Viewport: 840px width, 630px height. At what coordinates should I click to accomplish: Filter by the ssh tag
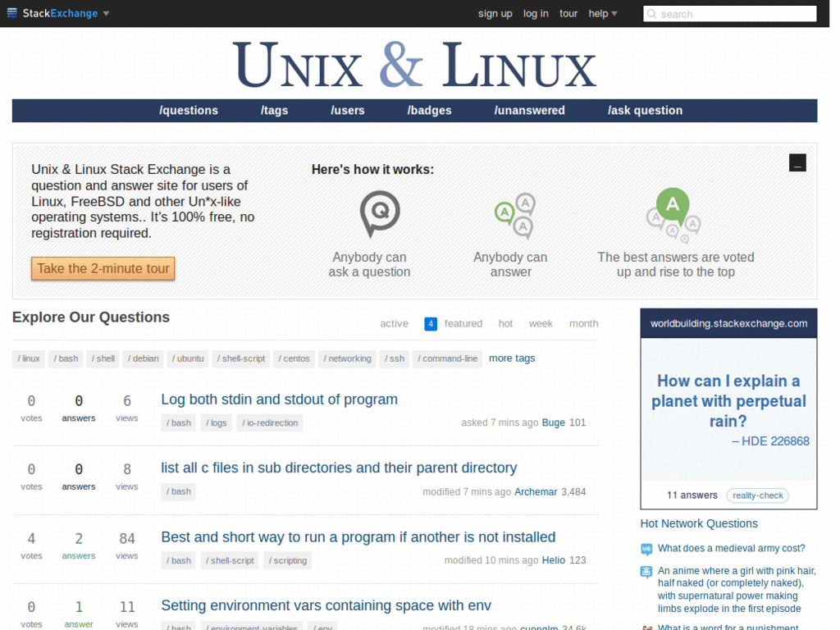point(395,358)
